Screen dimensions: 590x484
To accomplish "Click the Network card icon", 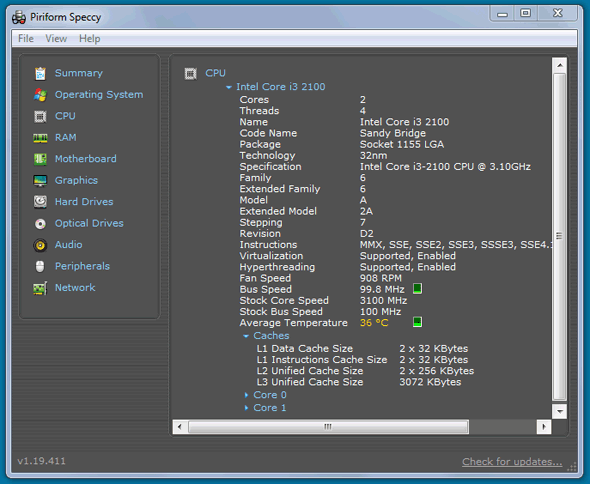I will pos(40,288).
